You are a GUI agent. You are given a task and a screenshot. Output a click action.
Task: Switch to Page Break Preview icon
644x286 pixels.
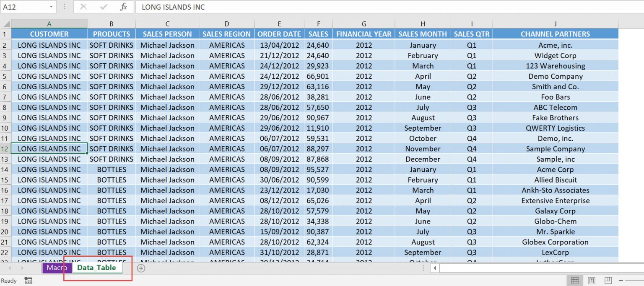608,281
